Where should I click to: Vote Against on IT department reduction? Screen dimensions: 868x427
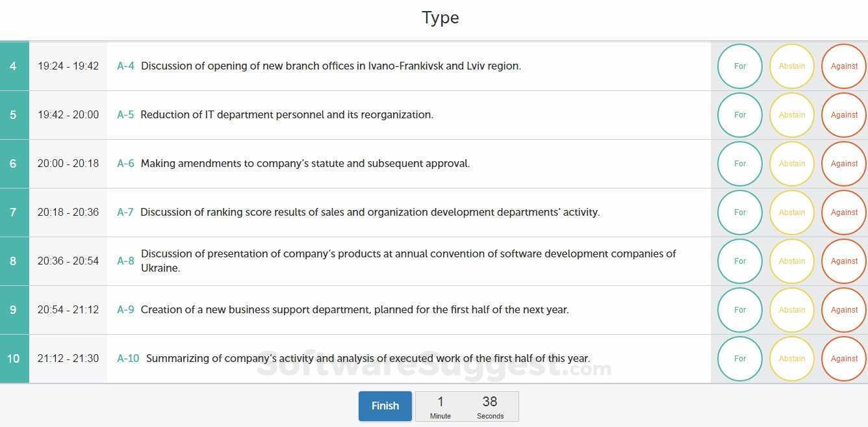coord(843,115)
